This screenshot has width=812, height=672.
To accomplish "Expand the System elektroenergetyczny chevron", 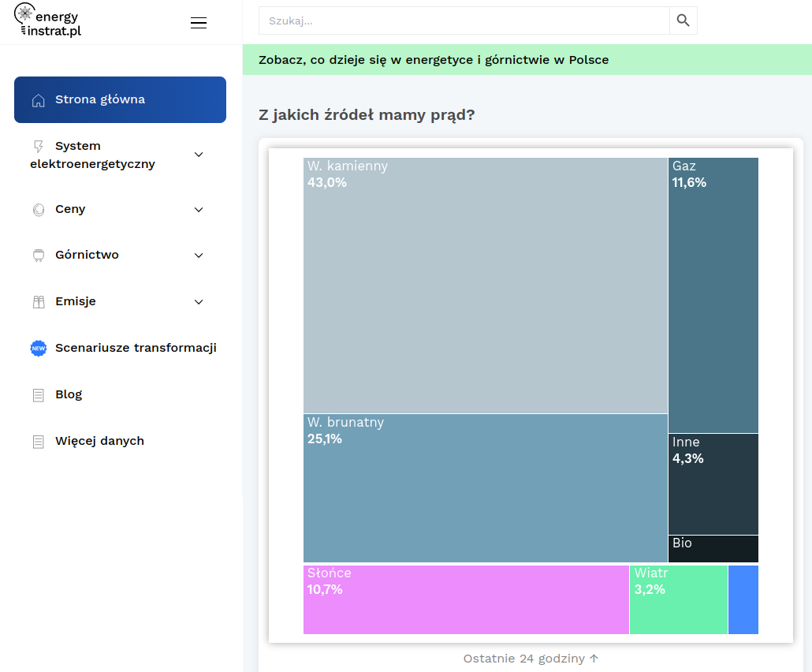I will coord(199,155).
